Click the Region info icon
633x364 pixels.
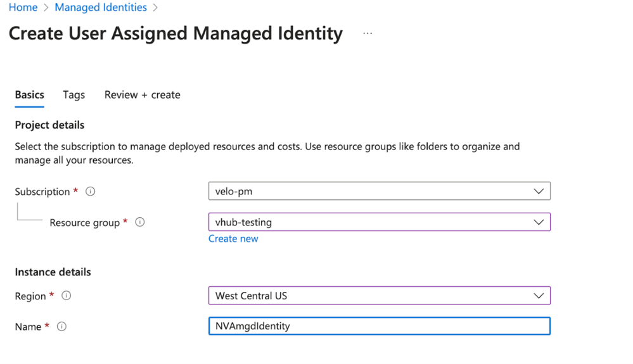(66, 296)
